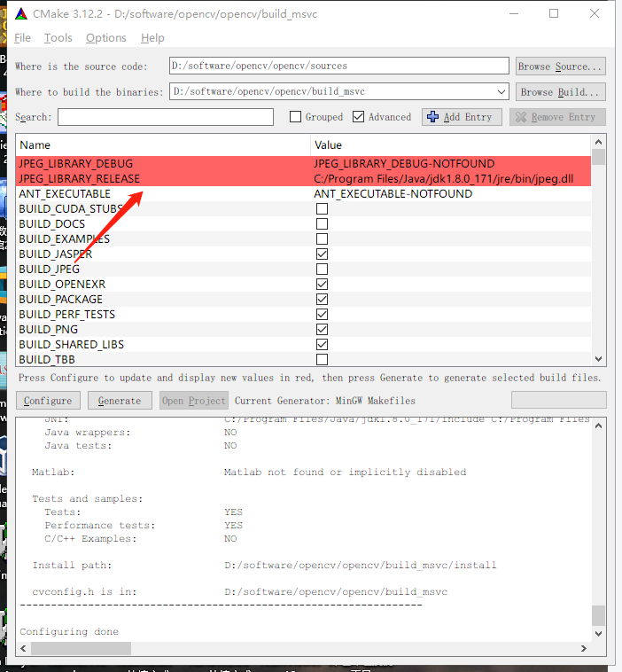Image resolution: width=622 pixels, height=672 pixels.
Task: Uncheck BUILD_OPENEXR checkbox
Action: 323,285
